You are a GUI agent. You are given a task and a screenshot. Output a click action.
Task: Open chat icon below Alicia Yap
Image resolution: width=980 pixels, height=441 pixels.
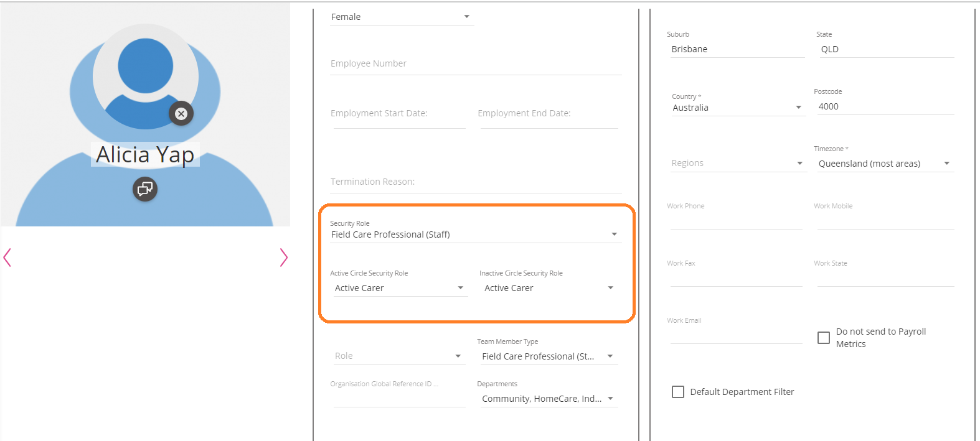click(145, 189)
